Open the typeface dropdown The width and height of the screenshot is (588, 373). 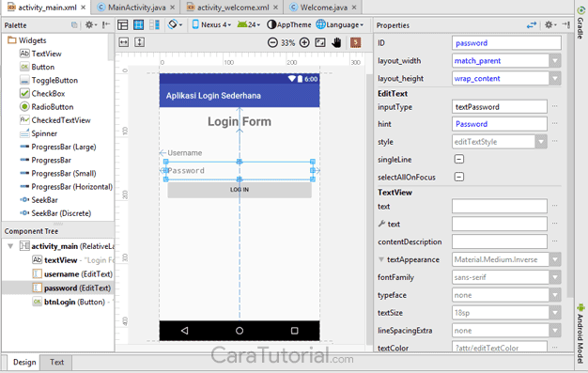click(x=555, y=295)
